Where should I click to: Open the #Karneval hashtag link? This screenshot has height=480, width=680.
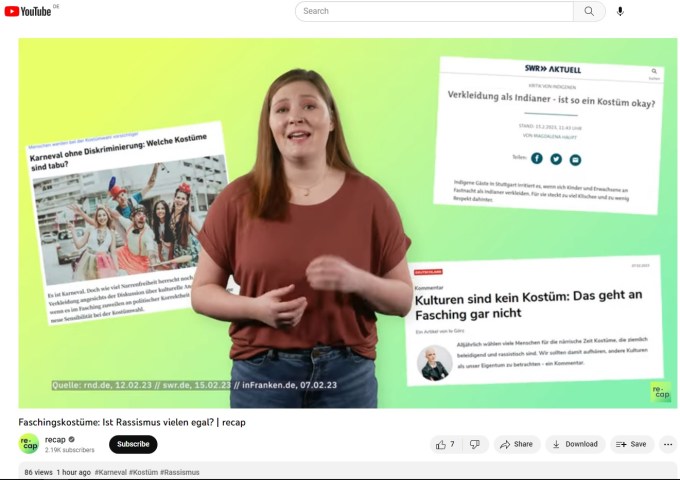[x=116, y=472]
